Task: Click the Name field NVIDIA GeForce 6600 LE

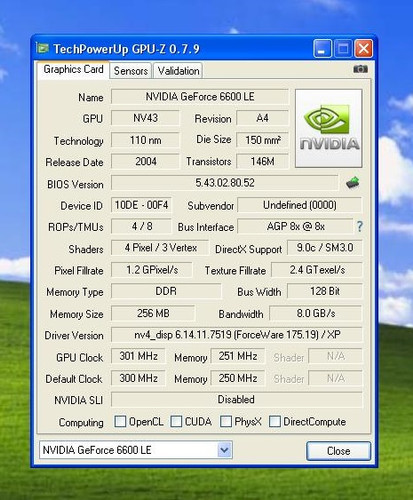Action: pyautogui.click(x=200, y=97)
